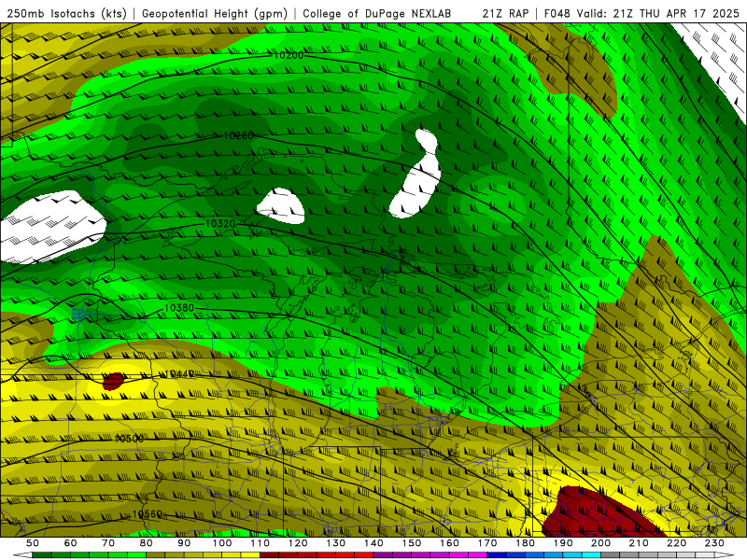Click the gray colorbar band between 210 and 220
Image resolution: width=747 pixels, height=560 pixels.
(658, 555)
